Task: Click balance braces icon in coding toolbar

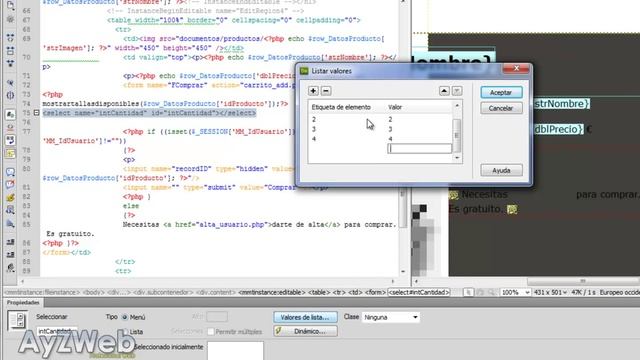Action: [10, 95]
